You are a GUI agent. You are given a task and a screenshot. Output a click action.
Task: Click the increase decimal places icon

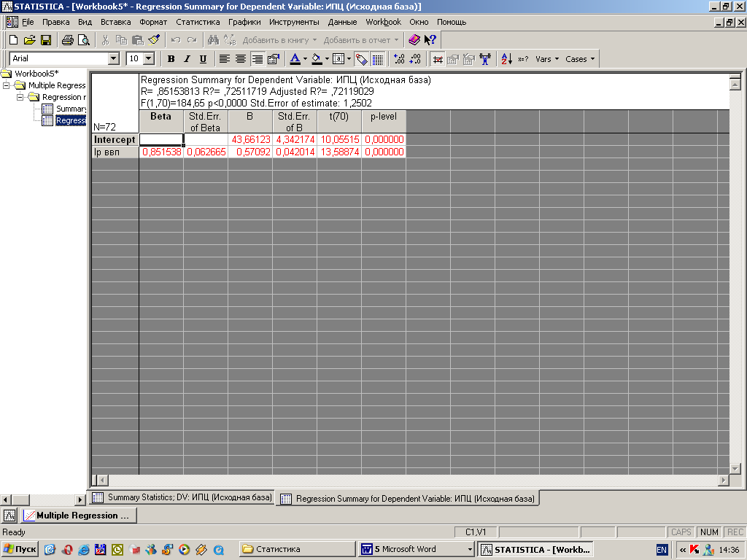pyautogui.click(x=398, y=59)
